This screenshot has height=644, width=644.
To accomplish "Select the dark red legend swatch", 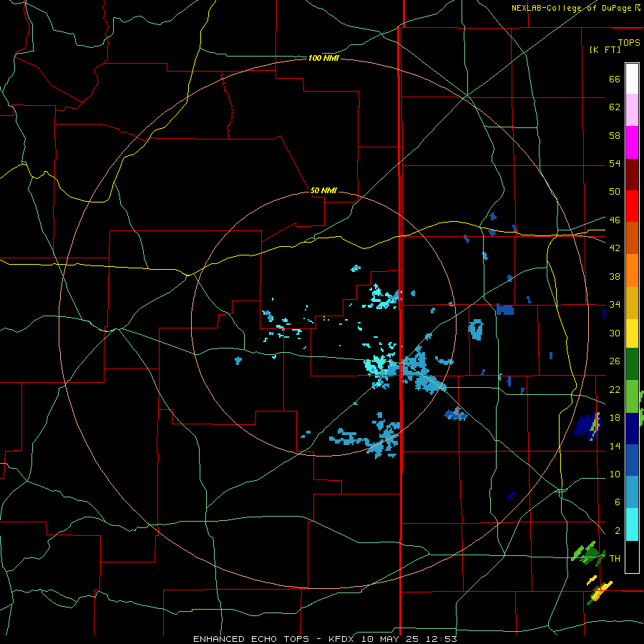I will coord(632,174).
